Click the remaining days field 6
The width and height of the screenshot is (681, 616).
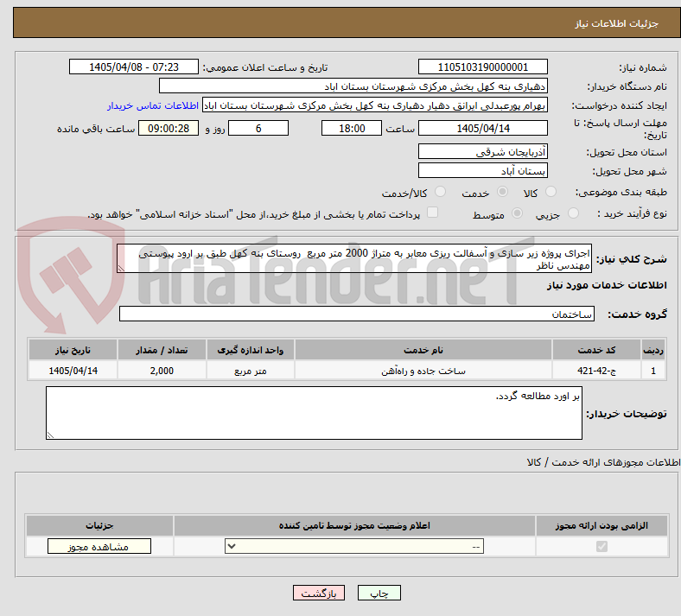click(x=258, y=128)
